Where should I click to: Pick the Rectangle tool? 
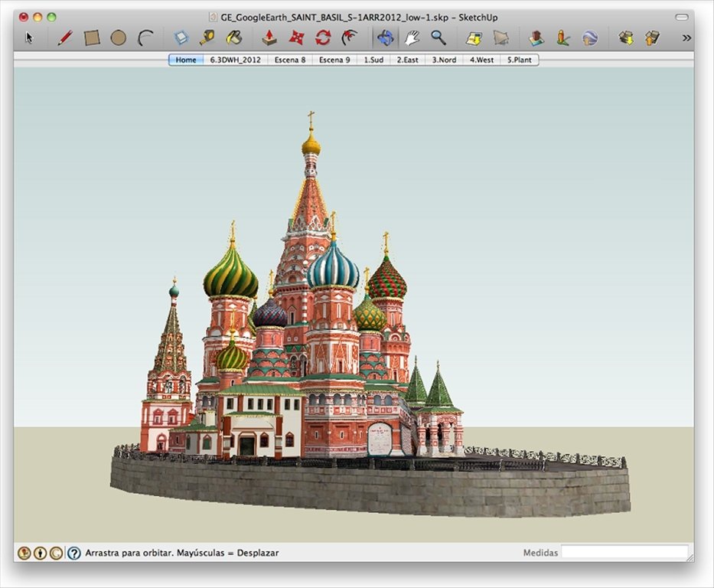tap(92, 38)
